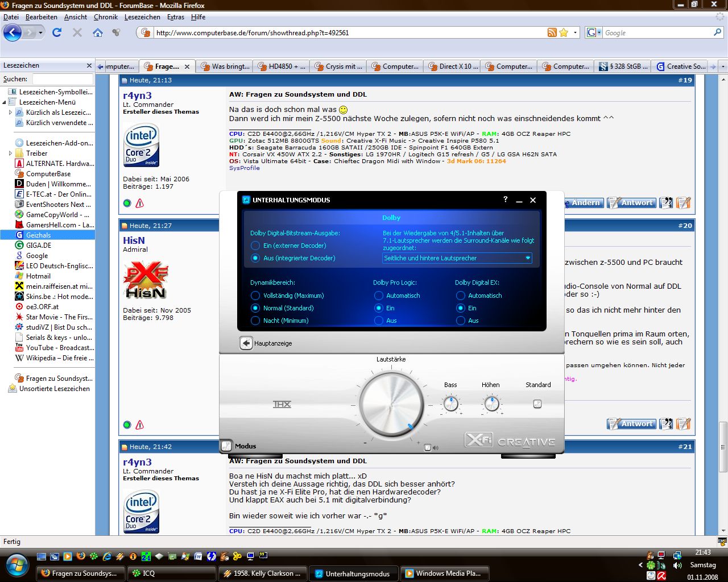728x582 pixels.
Task: Click the Lautstärke volume knob
Action: [x=391, y=404]
